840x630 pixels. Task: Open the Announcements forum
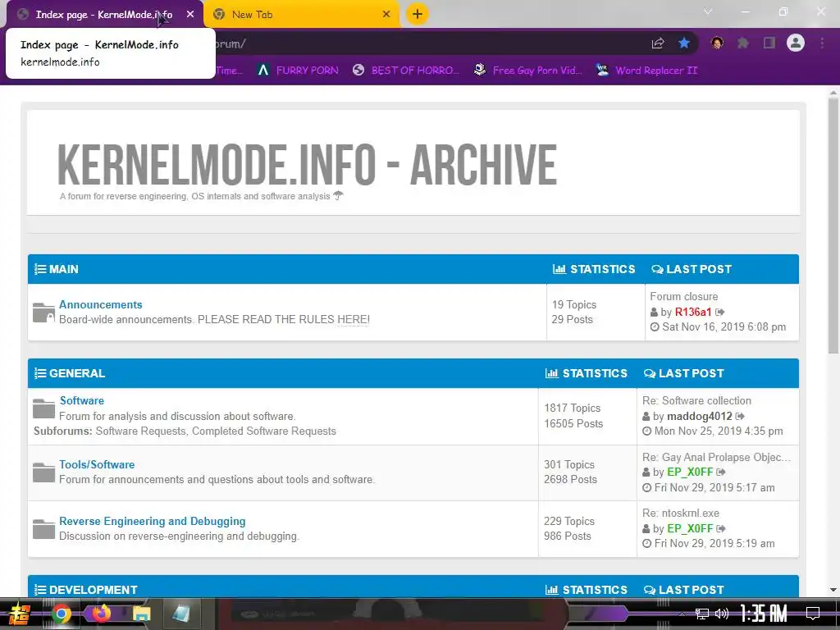101,304
